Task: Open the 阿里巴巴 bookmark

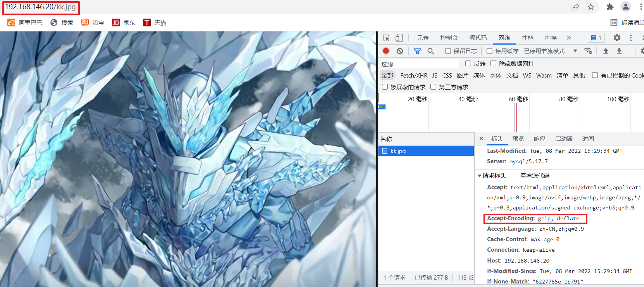Action: click(x=25, y=22)
